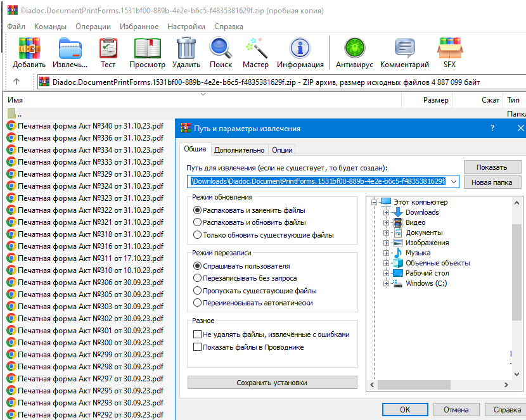Click Chrome icon of Акт №340 file

point(11,125)
